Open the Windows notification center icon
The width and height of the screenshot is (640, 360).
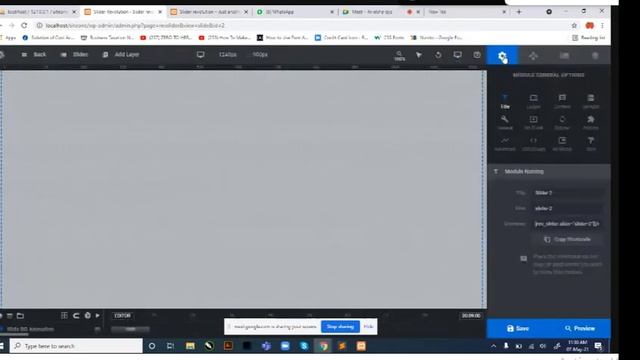coord(598,346)
